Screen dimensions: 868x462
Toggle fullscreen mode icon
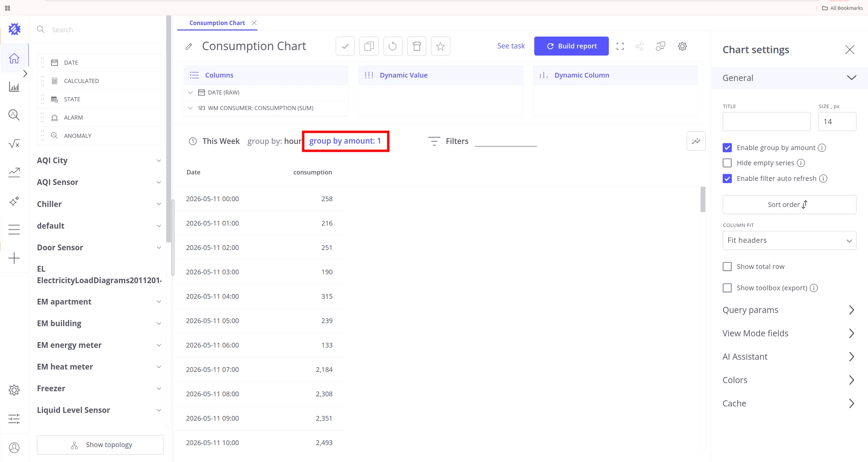(620, 46)
